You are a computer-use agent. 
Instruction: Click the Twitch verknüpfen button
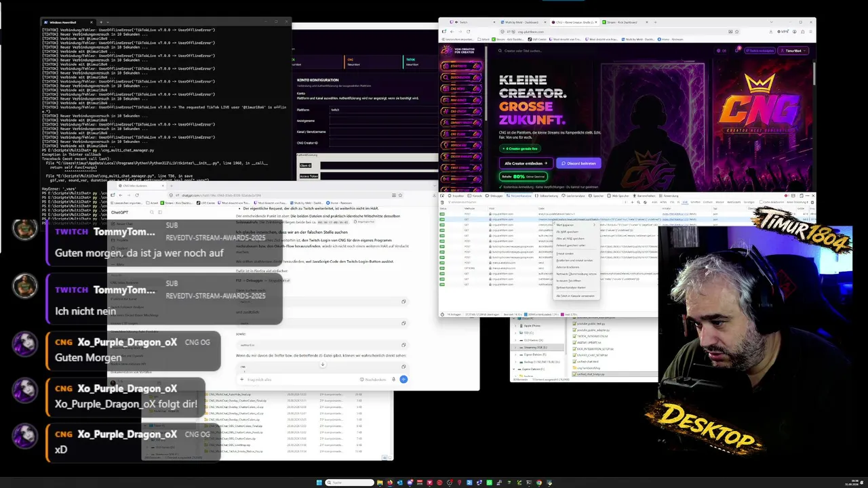tap(759, 50)
